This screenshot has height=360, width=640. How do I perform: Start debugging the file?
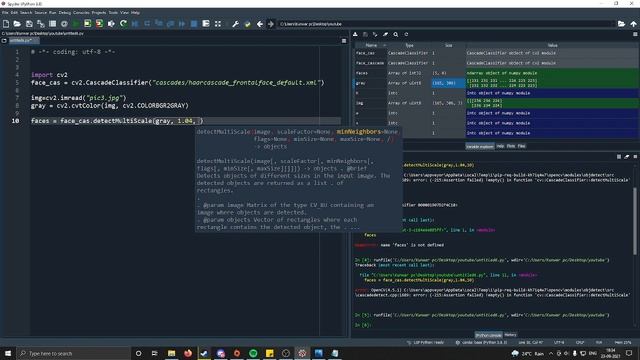135,24
